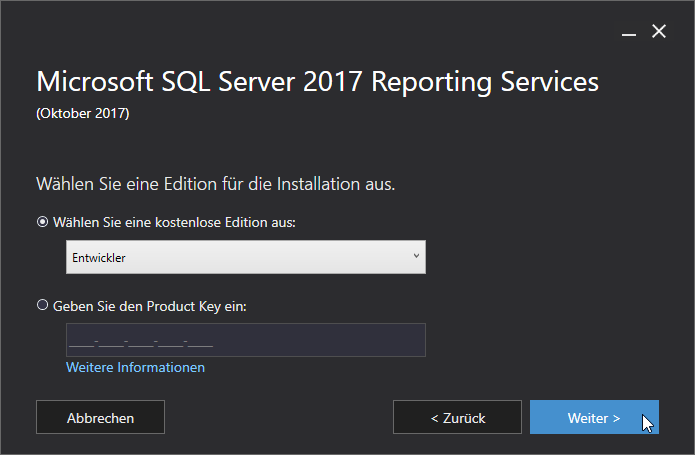Click the empty title bar area beside minimize

300,30
